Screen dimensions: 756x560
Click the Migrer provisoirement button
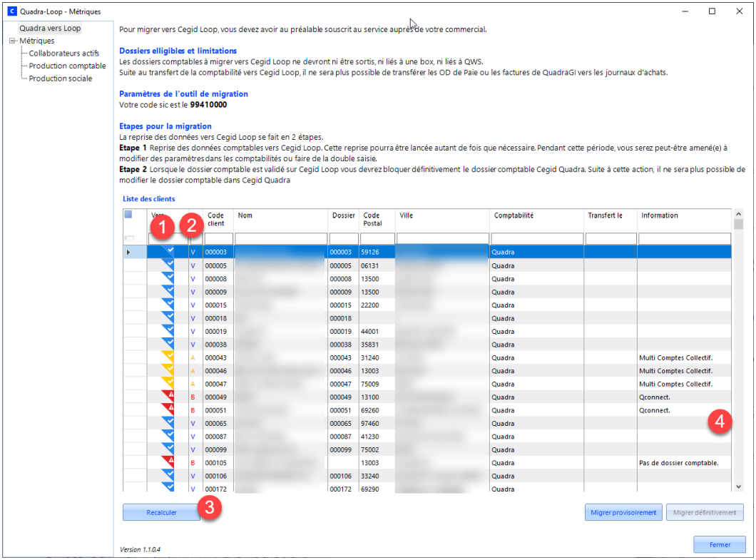pos(623,512)
